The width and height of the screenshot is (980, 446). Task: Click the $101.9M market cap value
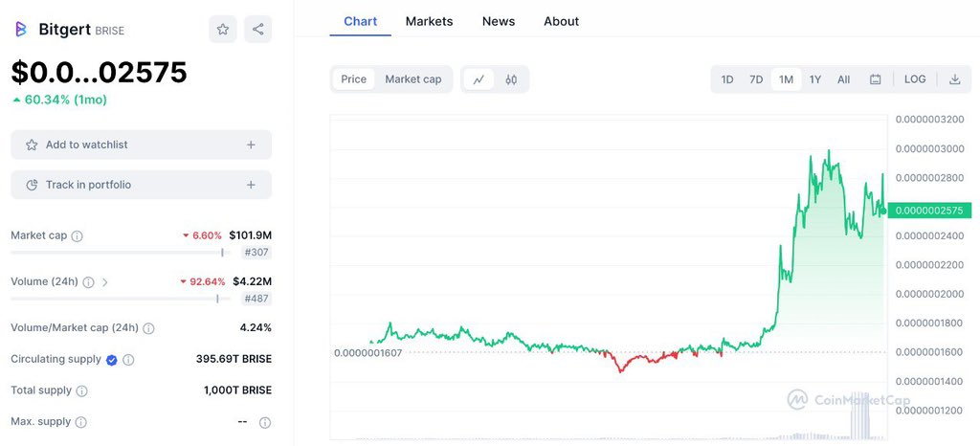coord(250,235)
